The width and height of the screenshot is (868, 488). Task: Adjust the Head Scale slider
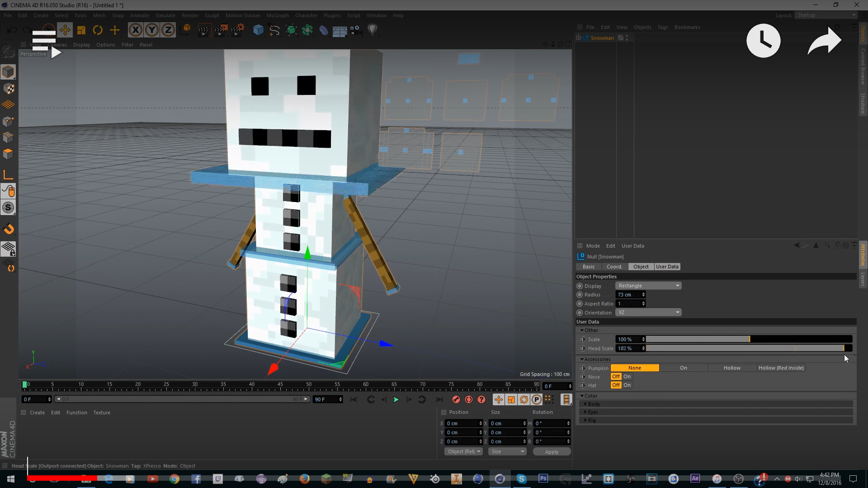[x=749, y=348]
